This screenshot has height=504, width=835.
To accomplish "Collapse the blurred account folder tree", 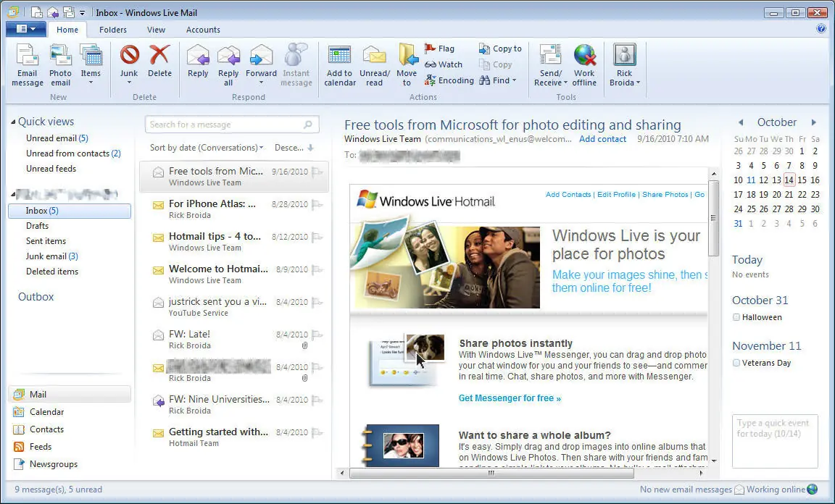I will tap(13, 194).
